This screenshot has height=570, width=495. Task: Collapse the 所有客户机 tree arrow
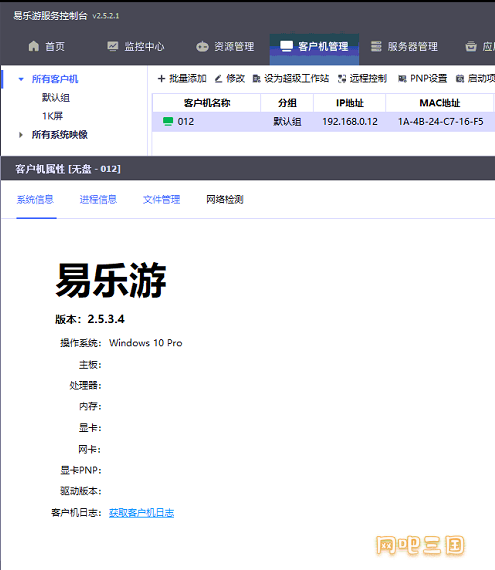click(x=21, y=79)
